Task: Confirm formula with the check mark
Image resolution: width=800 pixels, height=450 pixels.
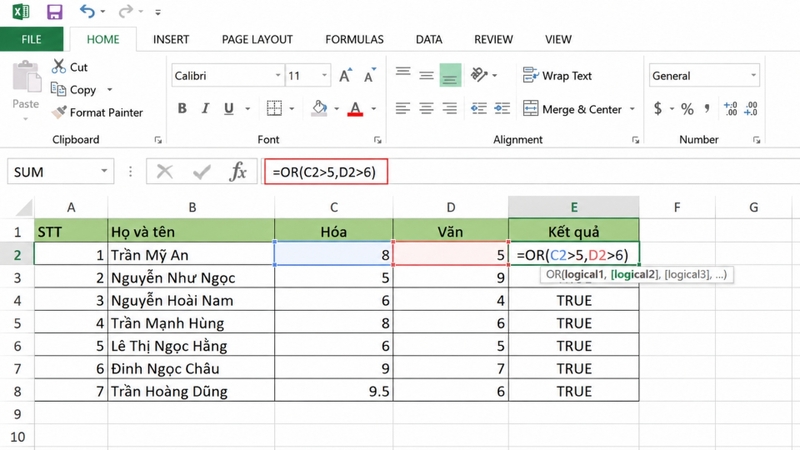Action: 202,172
